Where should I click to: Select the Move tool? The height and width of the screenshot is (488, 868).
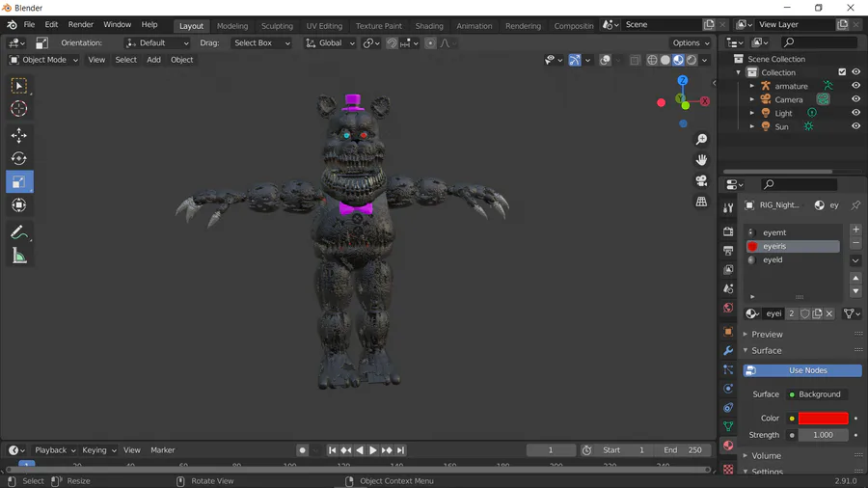[x=19, y=136]
